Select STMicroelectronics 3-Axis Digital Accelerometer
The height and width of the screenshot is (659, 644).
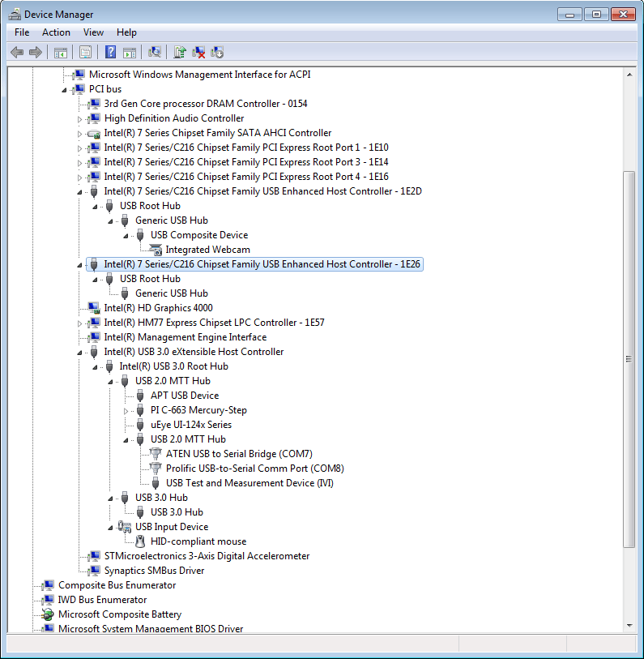click(x=207, y=556)
